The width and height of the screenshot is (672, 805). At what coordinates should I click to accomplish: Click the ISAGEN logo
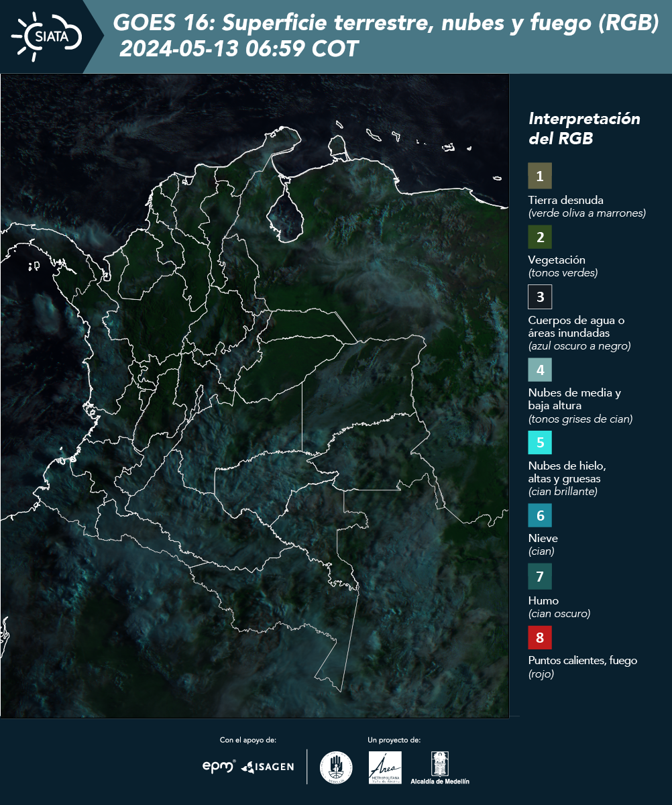click(267, 767)
